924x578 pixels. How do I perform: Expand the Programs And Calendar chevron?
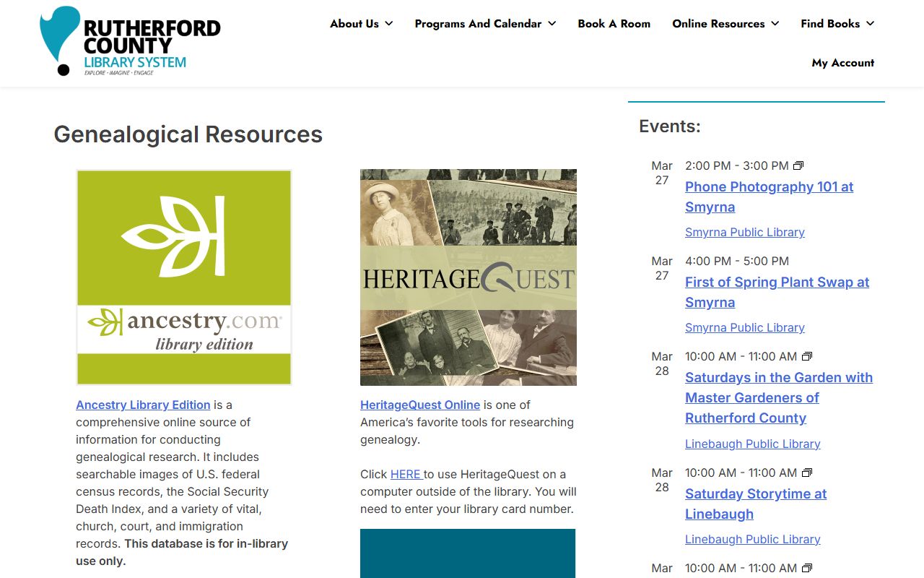(552, 24)
